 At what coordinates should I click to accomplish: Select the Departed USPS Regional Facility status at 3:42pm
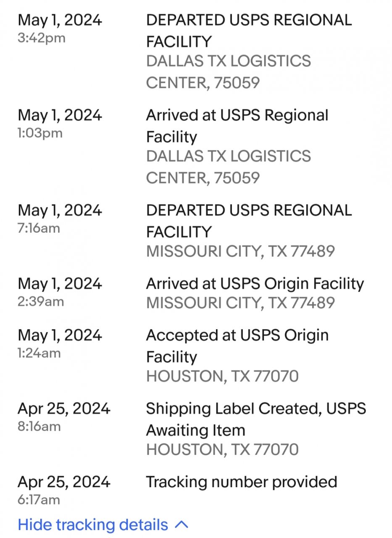click(x=249, y=31)
